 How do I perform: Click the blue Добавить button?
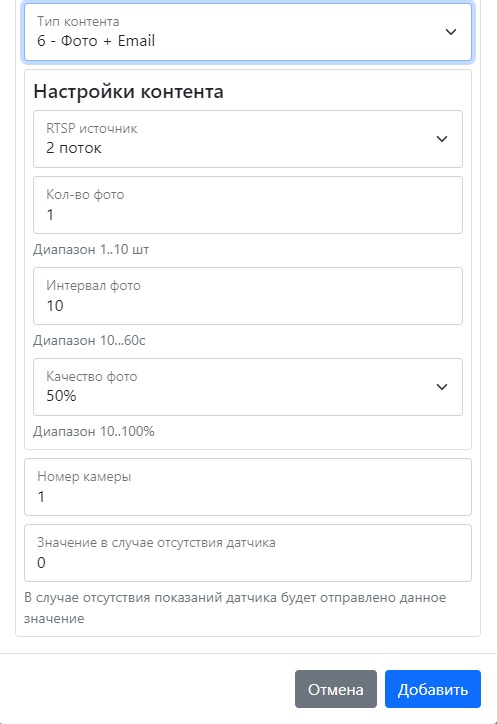(433, 689)
